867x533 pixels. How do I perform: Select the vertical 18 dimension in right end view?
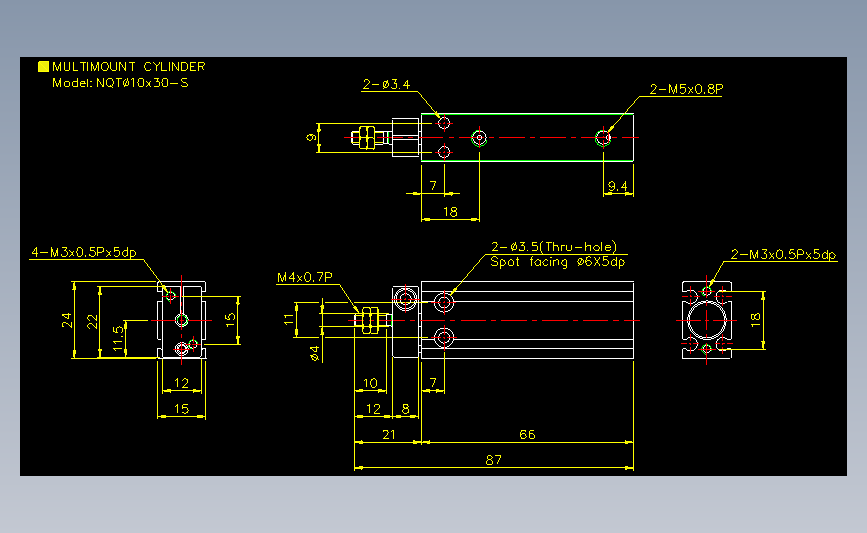coord(755,320)
